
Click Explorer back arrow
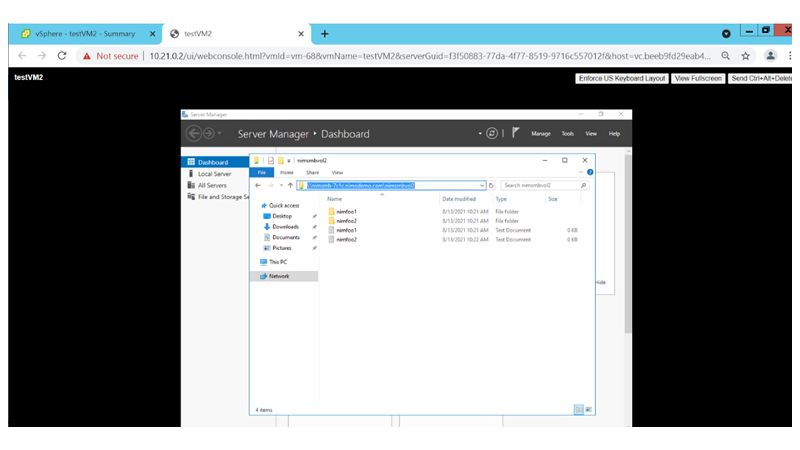(258, 185)
